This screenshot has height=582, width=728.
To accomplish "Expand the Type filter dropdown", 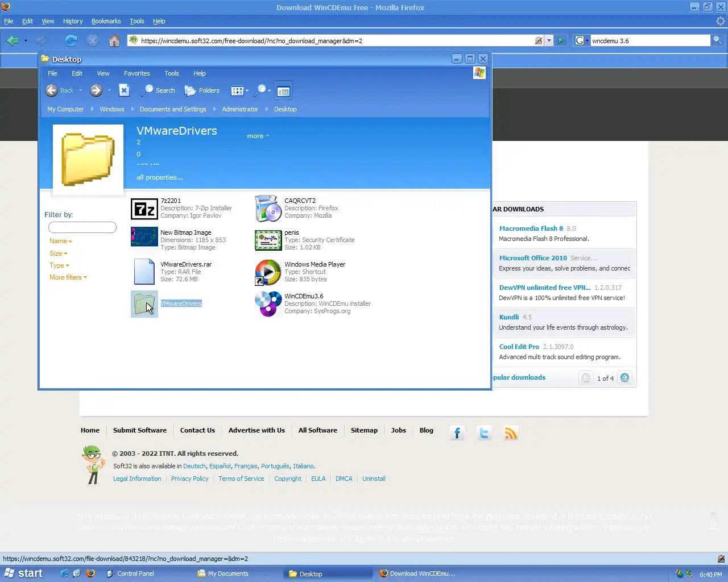I will [x=59, y=265].
